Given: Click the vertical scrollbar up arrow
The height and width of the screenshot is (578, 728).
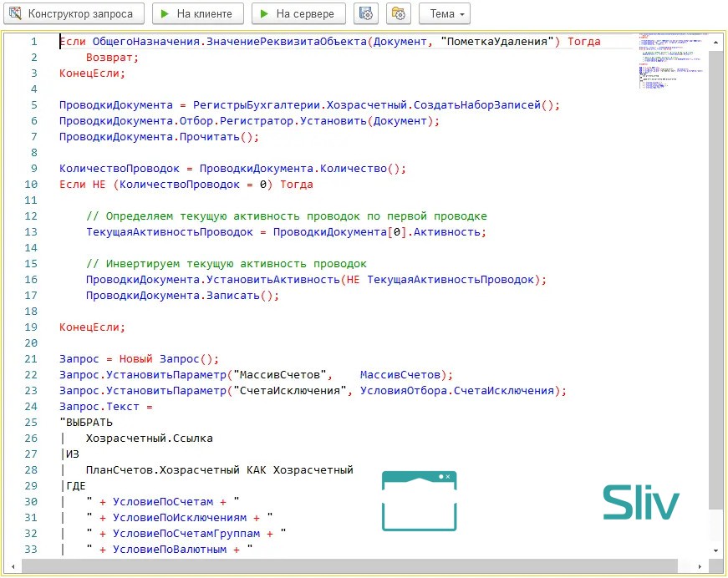Looking at the screenshot, I should click(715, 40).
